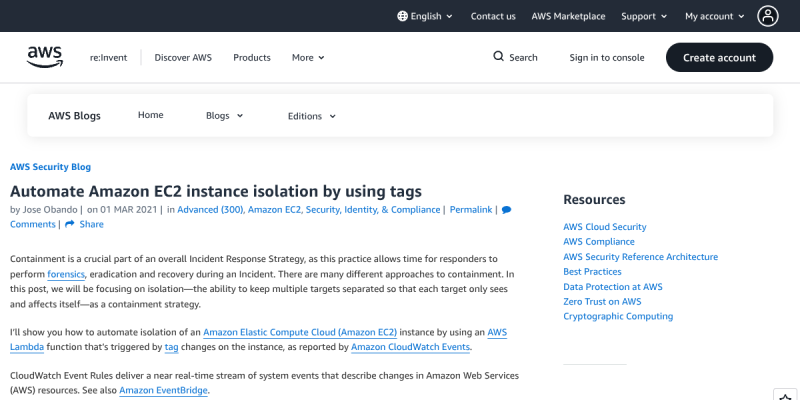Viewport: 800px width, 400px height.
Task: Click the share arrow icon
Action: pos(70,224)
